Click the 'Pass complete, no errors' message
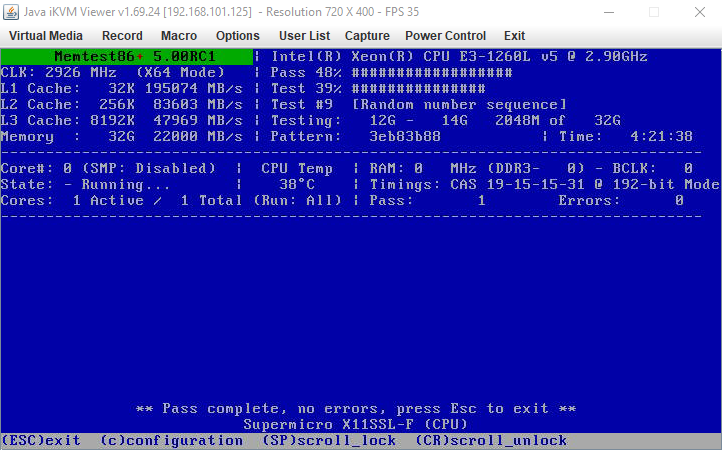The height and width of the screenshot is (450, 722). coord(356,409)
